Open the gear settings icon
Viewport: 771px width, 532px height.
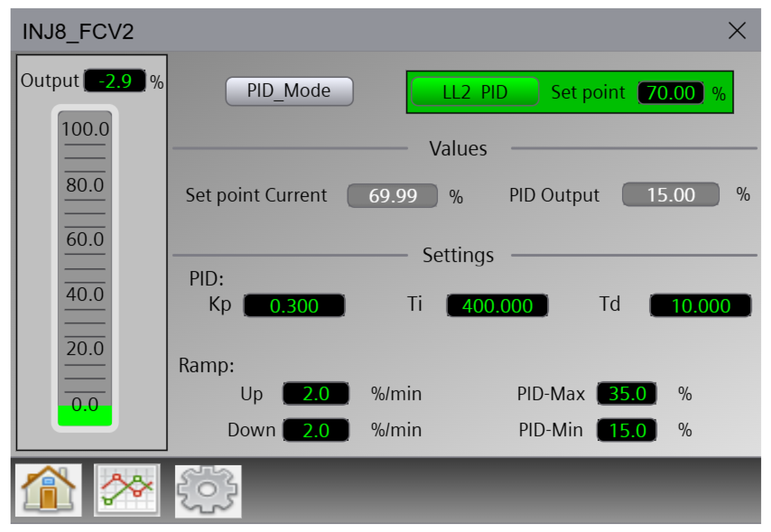(x=208, y=491)
